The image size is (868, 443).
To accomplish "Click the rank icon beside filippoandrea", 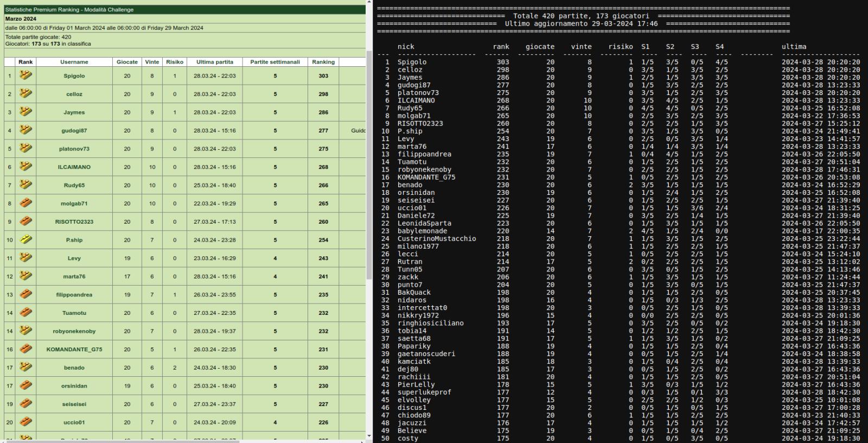I will pyautogui.click(x=25, y=294).
